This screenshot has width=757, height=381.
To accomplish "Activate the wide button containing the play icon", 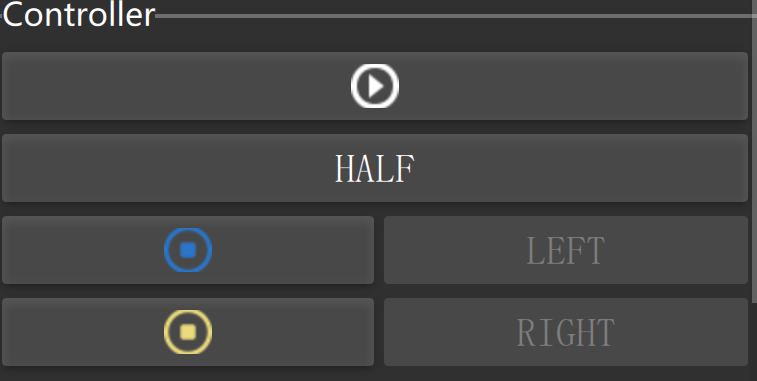I will [375, 86].
